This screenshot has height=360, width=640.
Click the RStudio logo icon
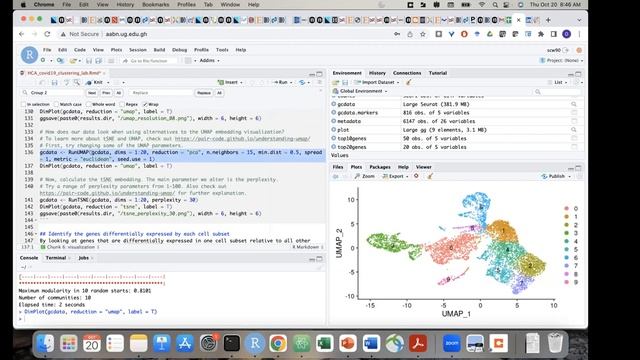[29, 55]
